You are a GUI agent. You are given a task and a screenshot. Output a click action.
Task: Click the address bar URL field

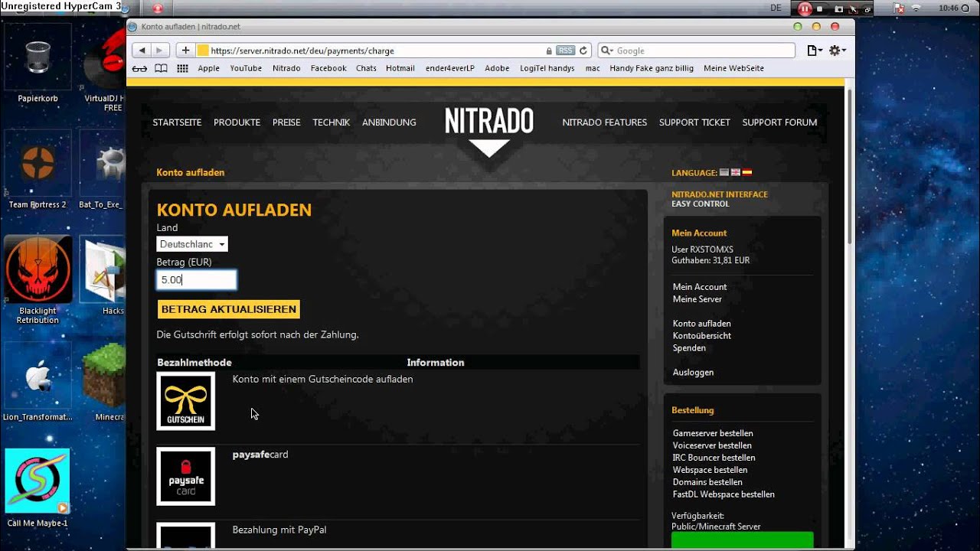[x=393, y=51]
